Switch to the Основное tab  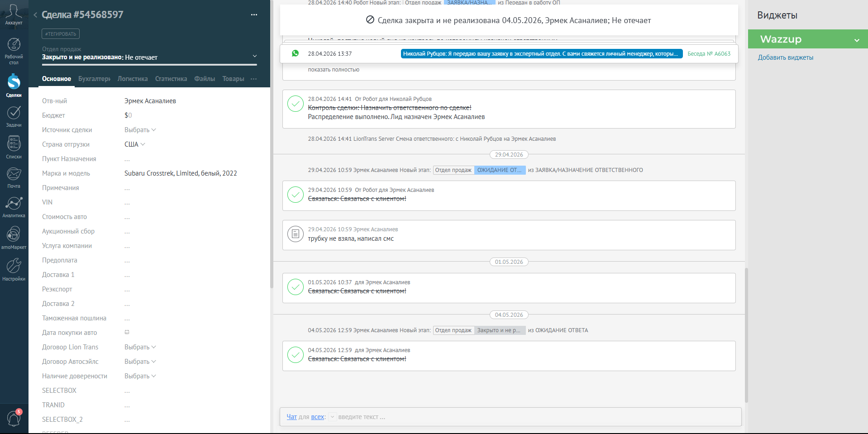click(x=57, y=79)
